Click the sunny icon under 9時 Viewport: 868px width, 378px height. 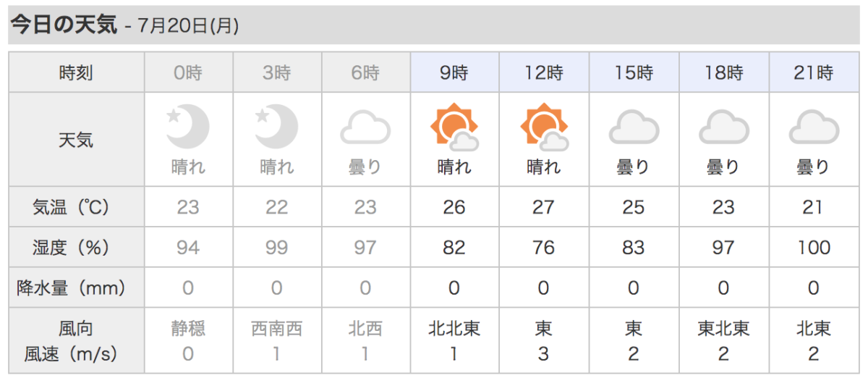(454, 127)
